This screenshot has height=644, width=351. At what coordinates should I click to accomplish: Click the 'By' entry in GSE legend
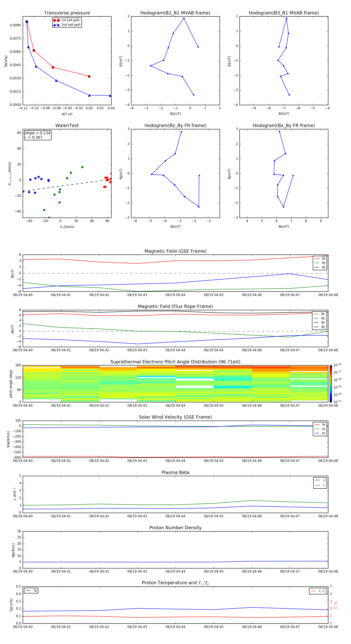(320, 263)
